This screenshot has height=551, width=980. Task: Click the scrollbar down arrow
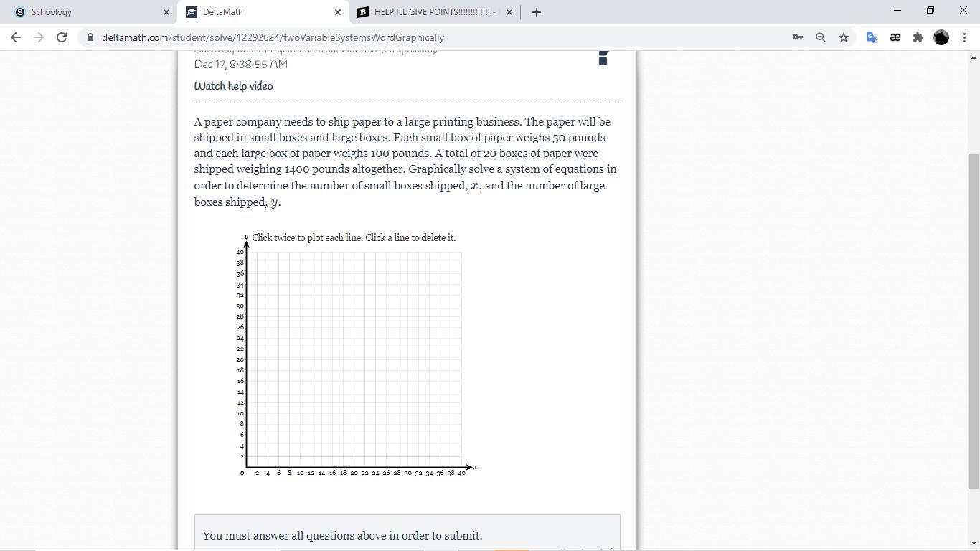click(x=974, y=545)
